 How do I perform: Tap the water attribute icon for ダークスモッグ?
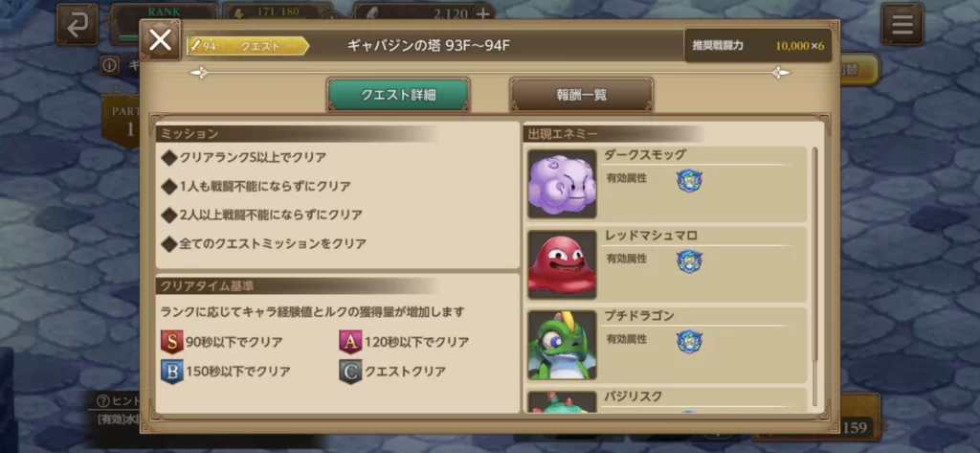[x=689, y=180]
